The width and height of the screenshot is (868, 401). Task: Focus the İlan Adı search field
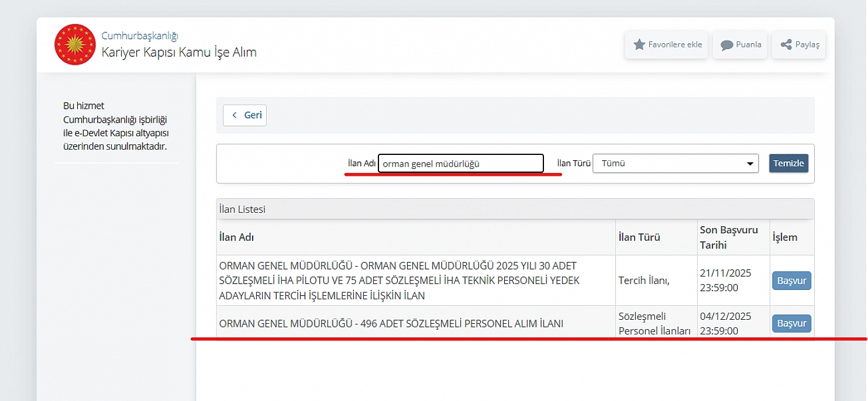pyautogui.click(x=460, y=164)
